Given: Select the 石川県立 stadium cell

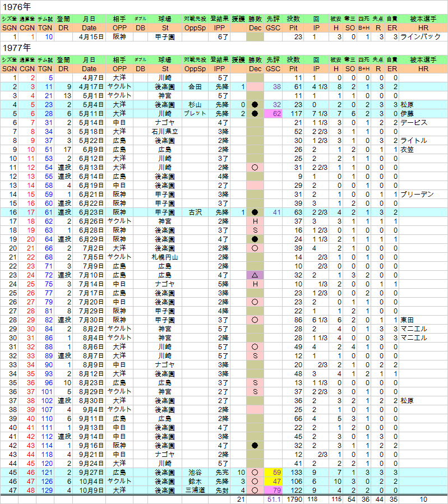Looking at the screenshot, I should click(x=165, y=132).
